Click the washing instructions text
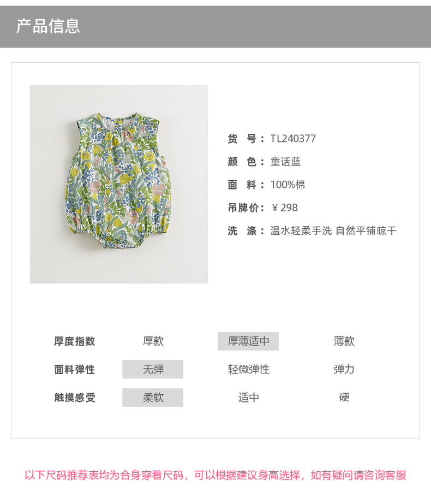 click(x=333, y=231)
